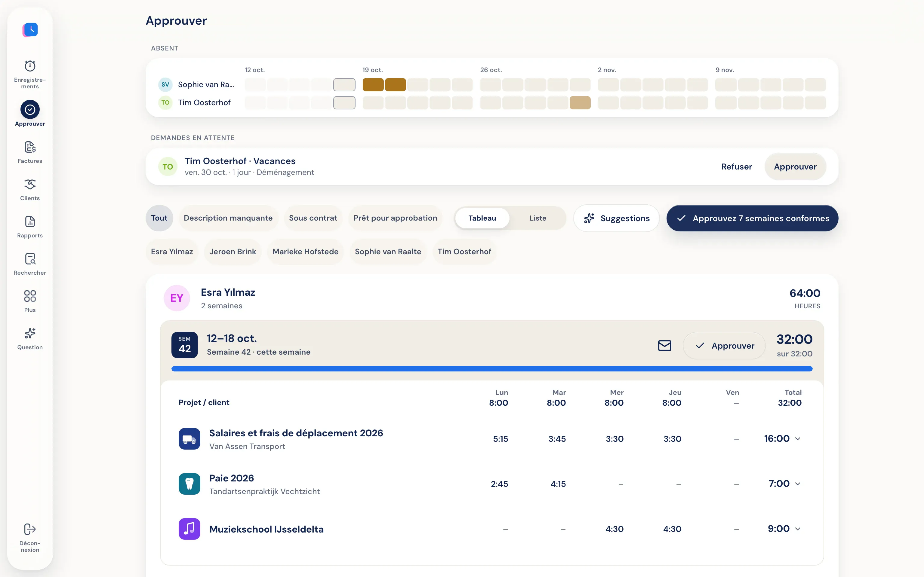Click Tim Oosterhof's highlighted 30 oct. absence cell
Viewport: 924px width, 577px height.
580,103
